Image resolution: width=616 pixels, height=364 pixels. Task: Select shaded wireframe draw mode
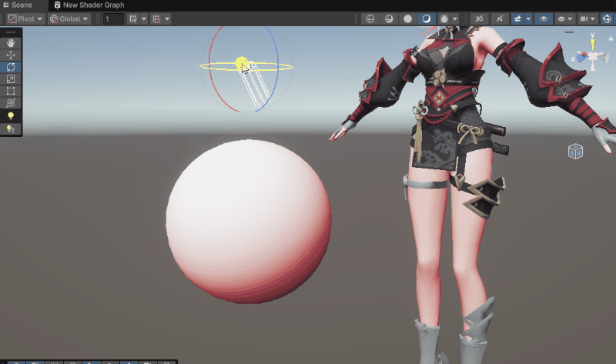click(x=389, y=18)
